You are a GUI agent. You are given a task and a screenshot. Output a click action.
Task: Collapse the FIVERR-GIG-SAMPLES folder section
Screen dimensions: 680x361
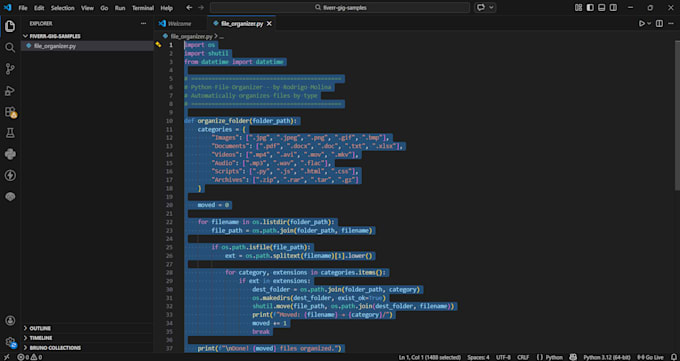pyautogui.click(x=87, y=36)
